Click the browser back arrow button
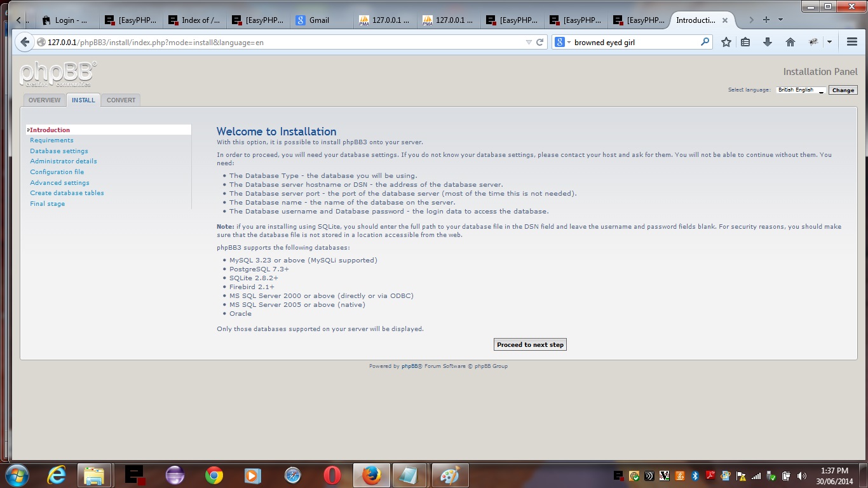 coord(24,42)
